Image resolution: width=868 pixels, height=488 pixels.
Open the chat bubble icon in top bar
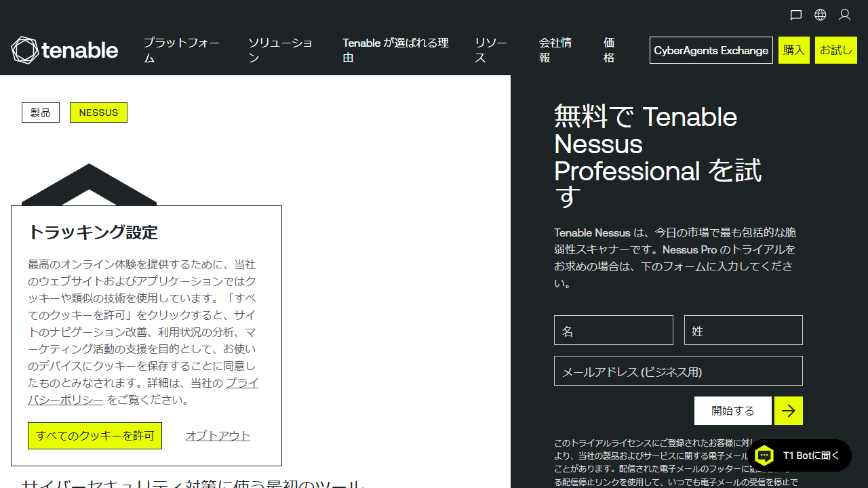(796, 15)
